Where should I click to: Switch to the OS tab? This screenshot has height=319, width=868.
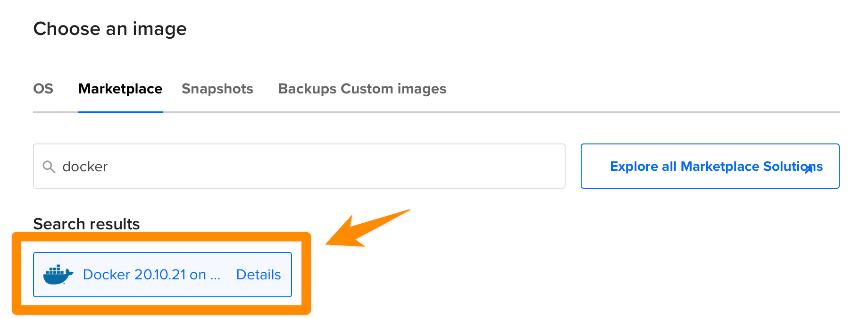(43, 89)
